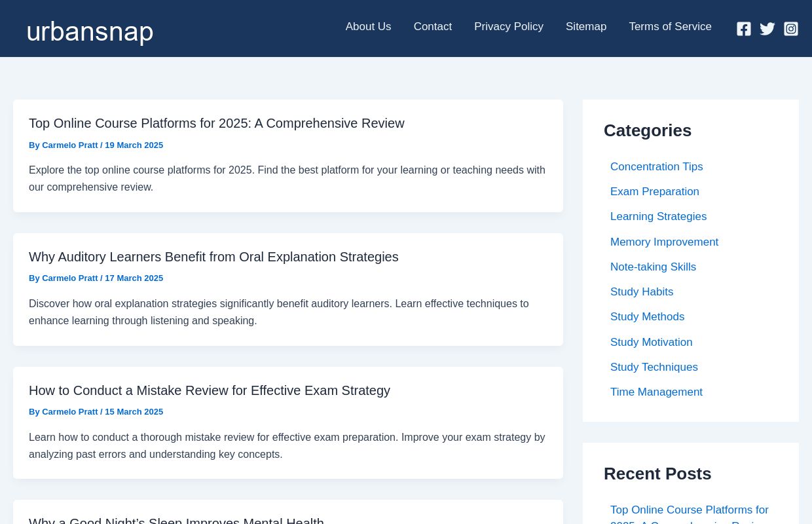The height and width of the screenshot is (524, 812).
Task: Open recent post Top Online Course Platforms in sidebar
Action: pyautogui.click(x=690, y=514)
